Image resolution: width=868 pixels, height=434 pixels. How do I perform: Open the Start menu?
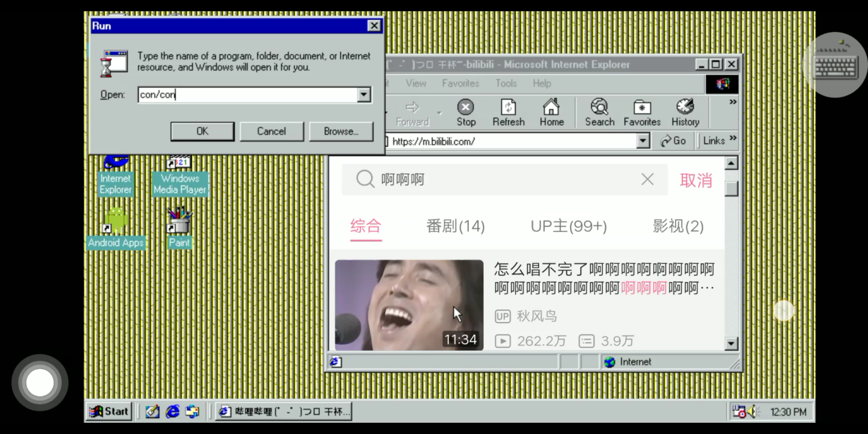coord(109,411)
